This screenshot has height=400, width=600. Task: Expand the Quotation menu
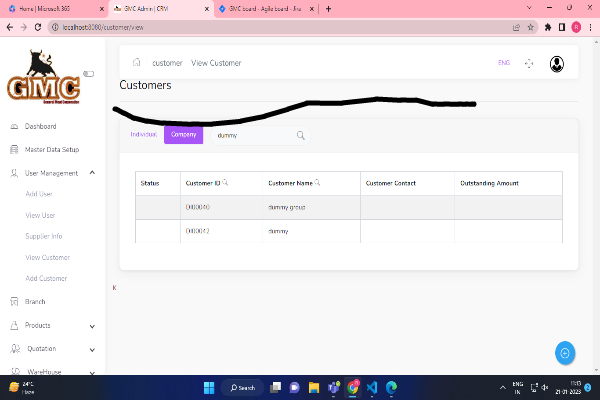(x=92, y=349)
